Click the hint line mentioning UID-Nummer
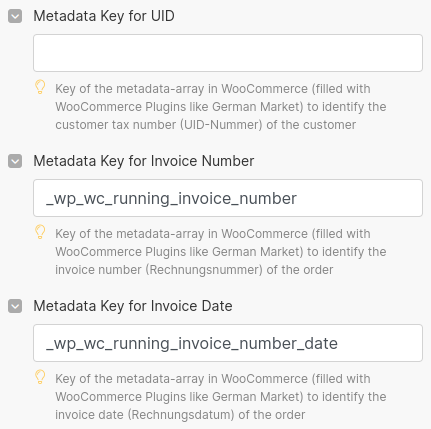The width and height of the screenshot is (431, 429). (205, 125)
